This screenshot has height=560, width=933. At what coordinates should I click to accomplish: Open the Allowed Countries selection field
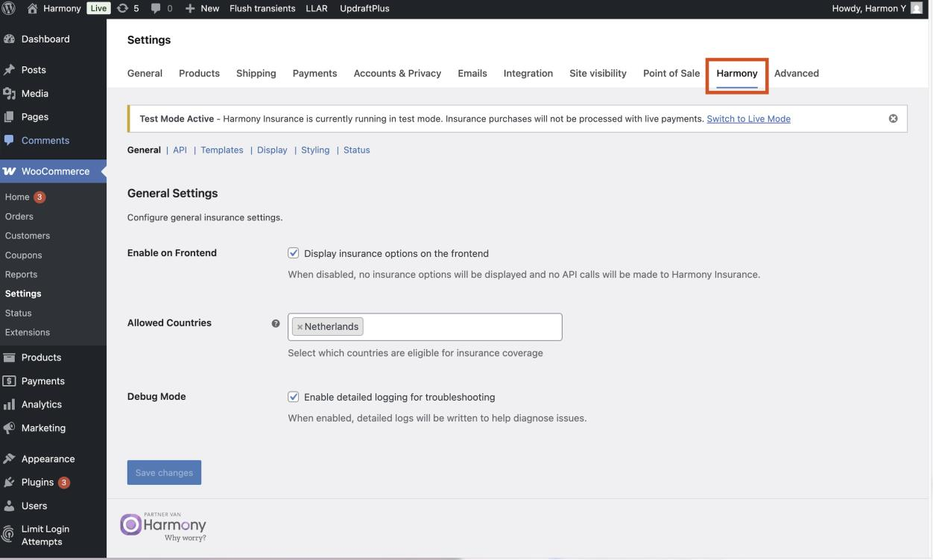461,327
